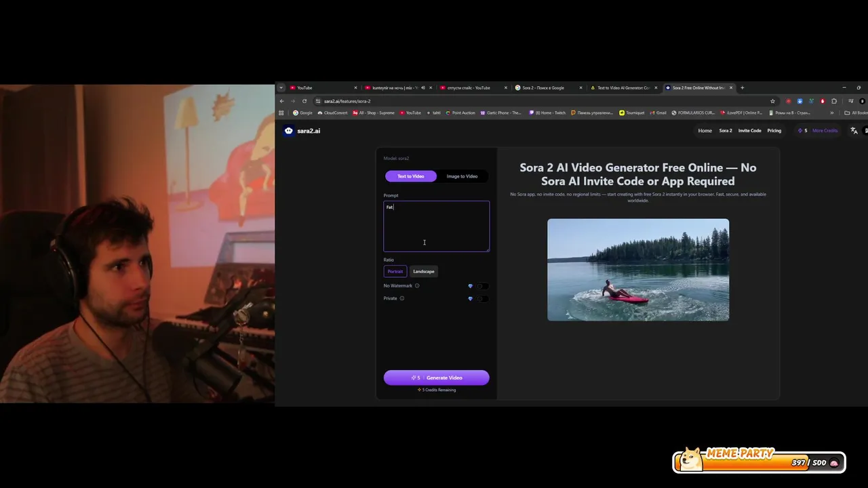
Task: Click the Generate Video button
Action: click(436, 378)
